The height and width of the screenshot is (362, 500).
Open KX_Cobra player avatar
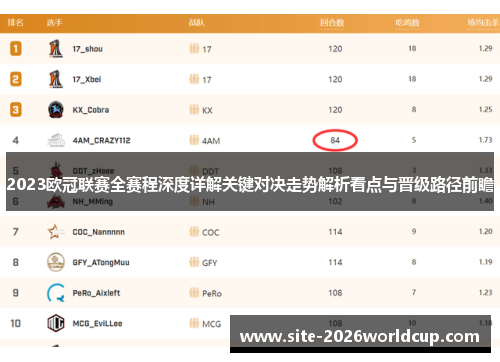(x=56, y=110)
